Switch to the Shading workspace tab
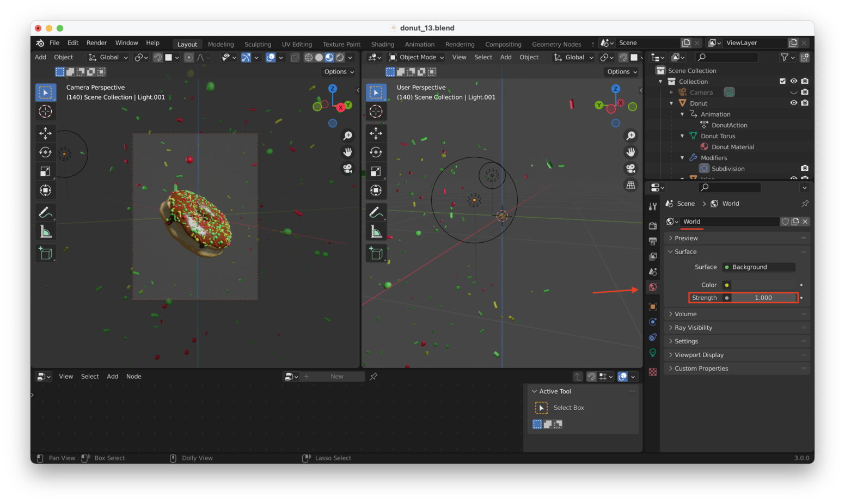Screen dimensions: 845x504 tap(382, 44)
